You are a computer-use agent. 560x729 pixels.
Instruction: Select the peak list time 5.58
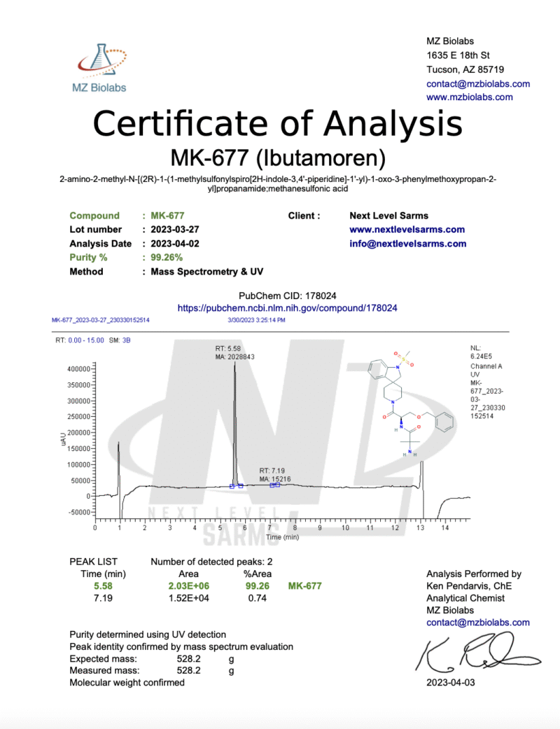(x=103, y=586)
